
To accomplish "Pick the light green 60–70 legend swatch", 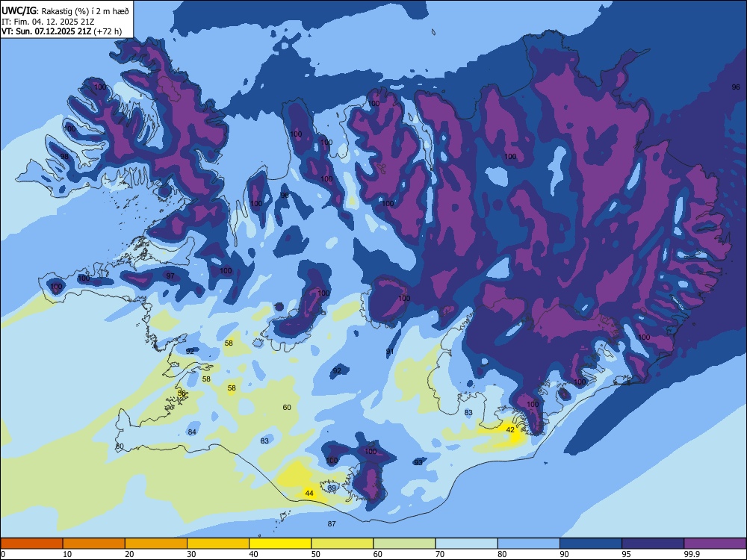I will coord(404,544).
